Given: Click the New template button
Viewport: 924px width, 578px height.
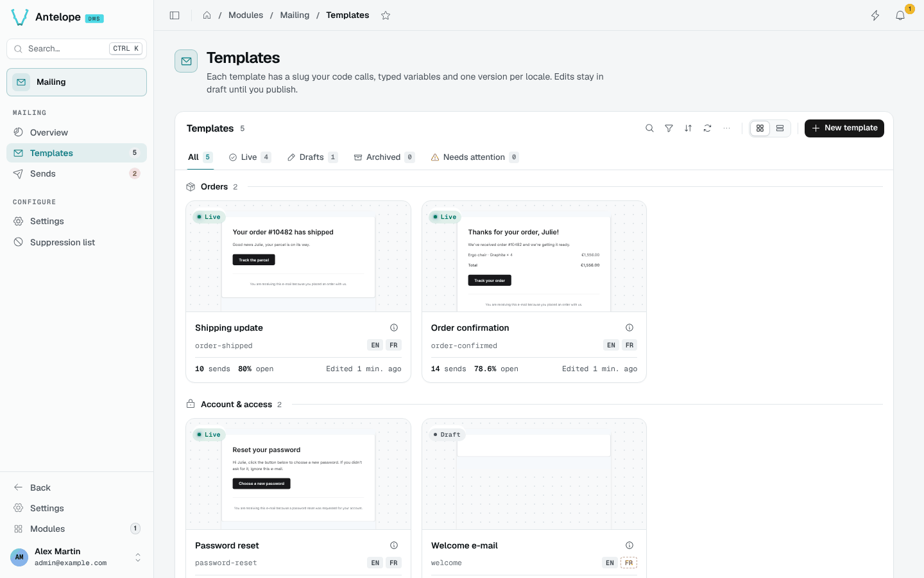Looking at the screenshot, I should pos(844,128).
